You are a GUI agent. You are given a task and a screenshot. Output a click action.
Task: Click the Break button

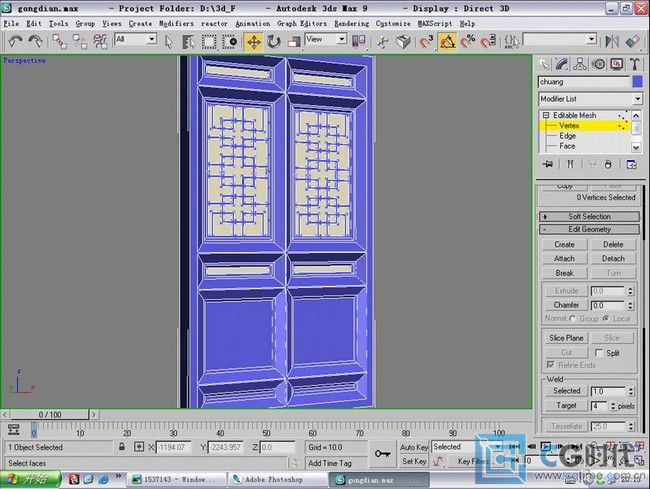(564, 273)
